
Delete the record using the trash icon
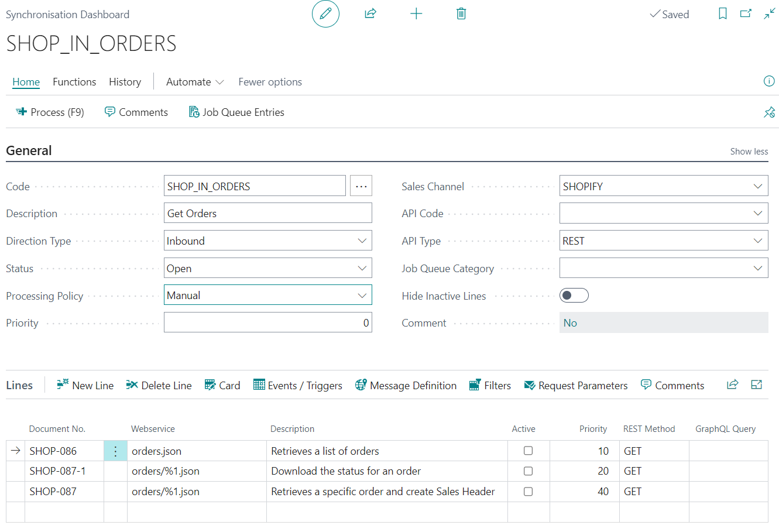[x=461, y=13]
